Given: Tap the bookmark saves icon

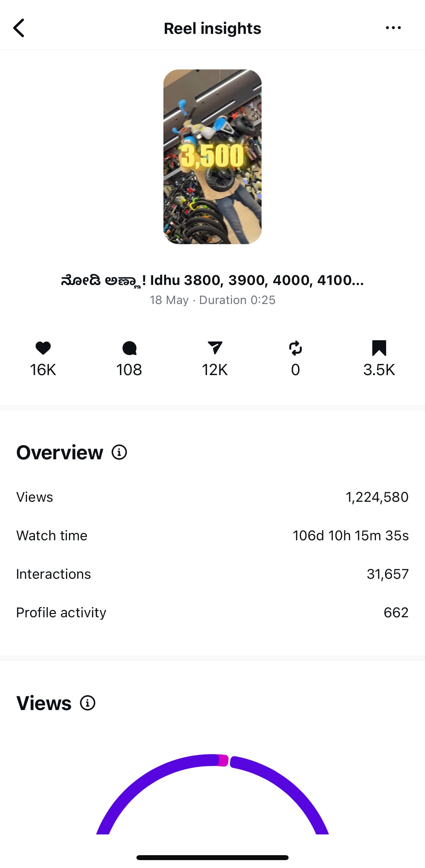Looking at the screenshot, I should pos(379,348).
